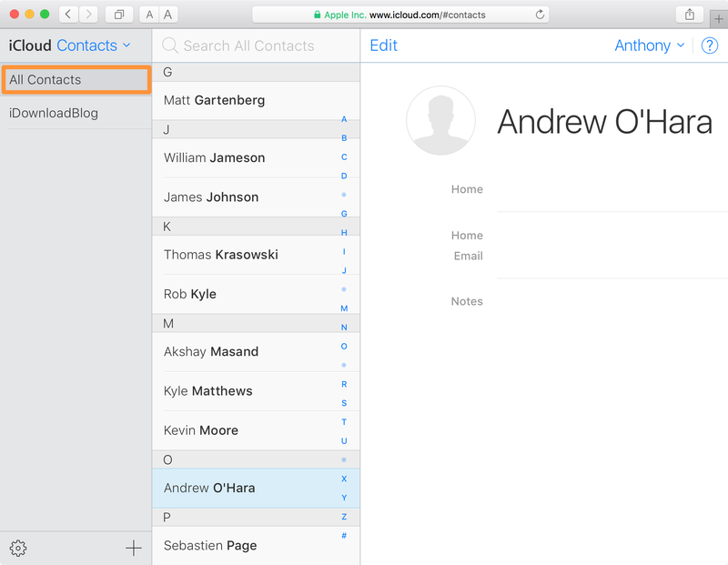Show all tabs with the tab overview icon

pos(119,15)
